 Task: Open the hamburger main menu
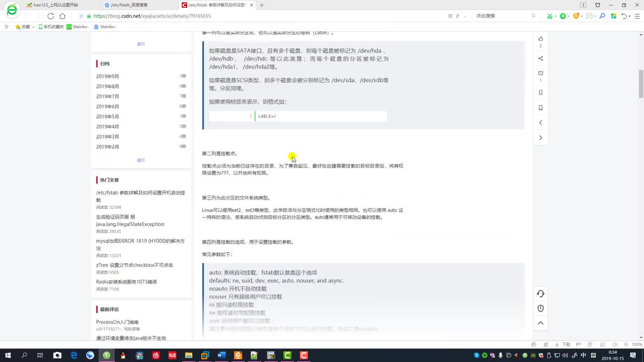click(636, 16)
